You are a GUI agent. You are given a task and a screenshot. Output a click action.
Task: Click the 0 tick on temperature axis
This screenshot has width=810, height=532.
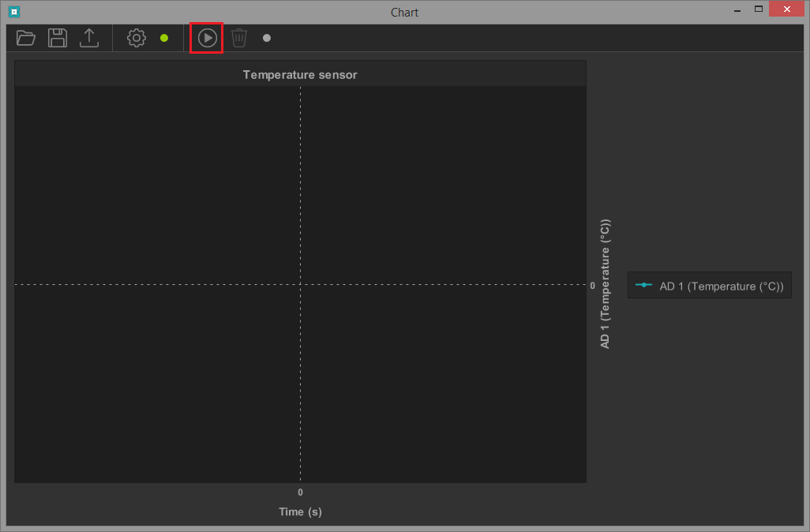(x=593, y=286)
